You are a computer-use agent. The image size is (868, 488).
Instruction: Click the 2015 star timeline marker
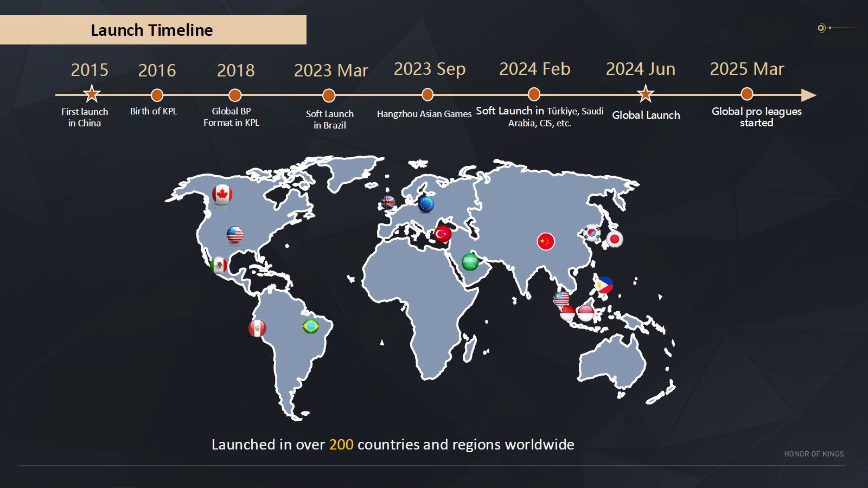[x=92, y=94]
